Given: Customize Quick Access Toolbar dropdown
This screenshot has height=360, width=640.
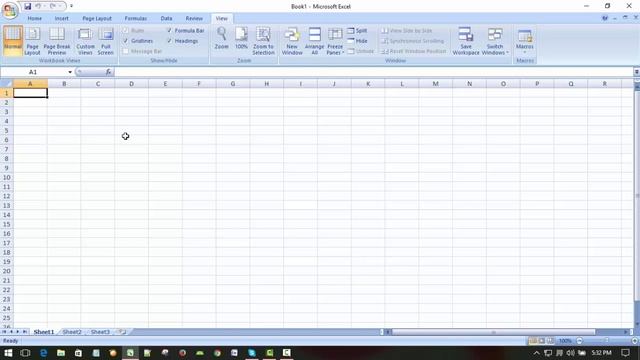Looking at the screenshot, I should coord(71,6).
